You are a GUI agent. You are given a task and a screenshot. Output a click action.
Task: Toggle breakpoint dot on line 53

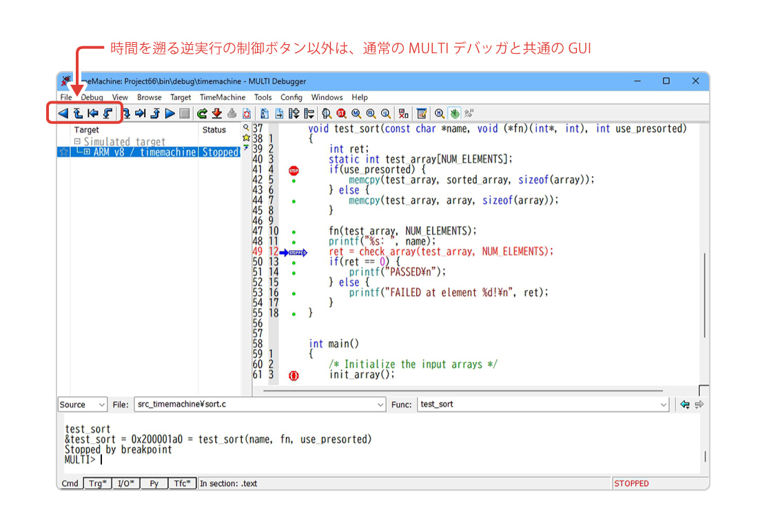[294, 294]
